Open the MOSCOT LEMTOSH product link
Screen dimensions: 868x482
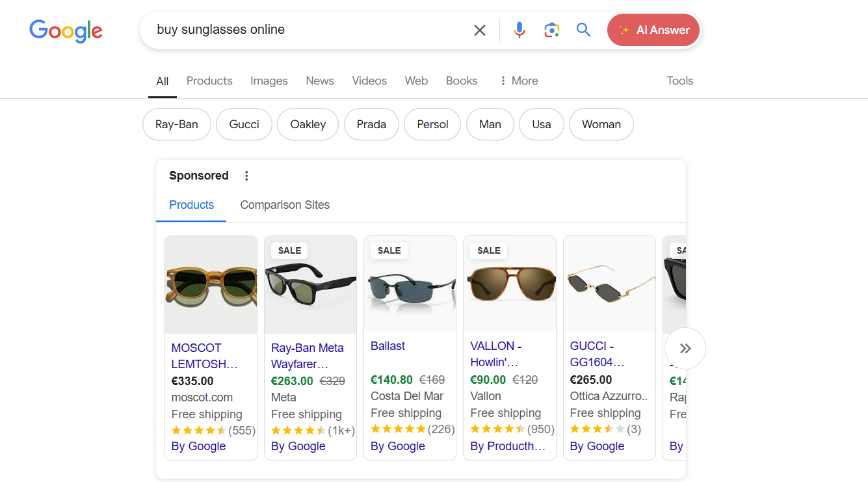(204, 356)
